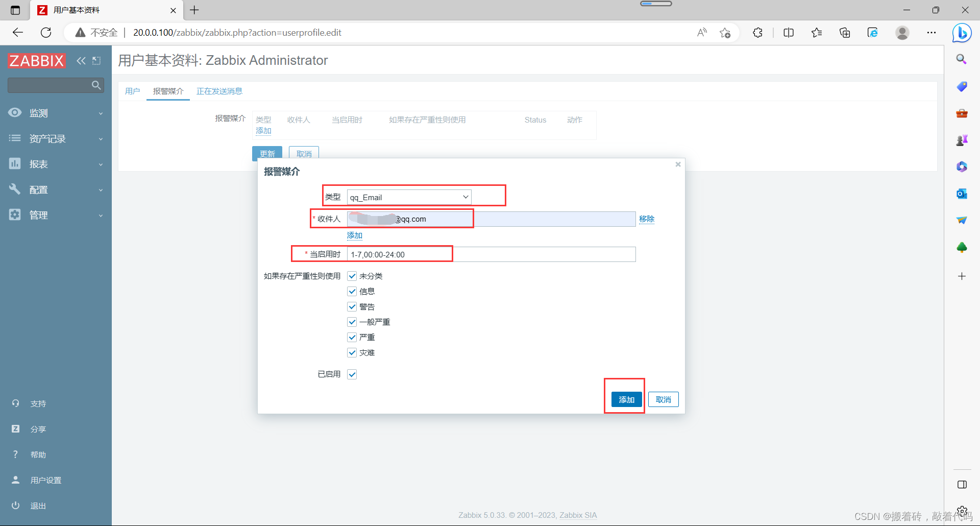Screen dimensions: 980x526
Task: Click 添加 link under recipient field
Action: [x=355, y=235]
